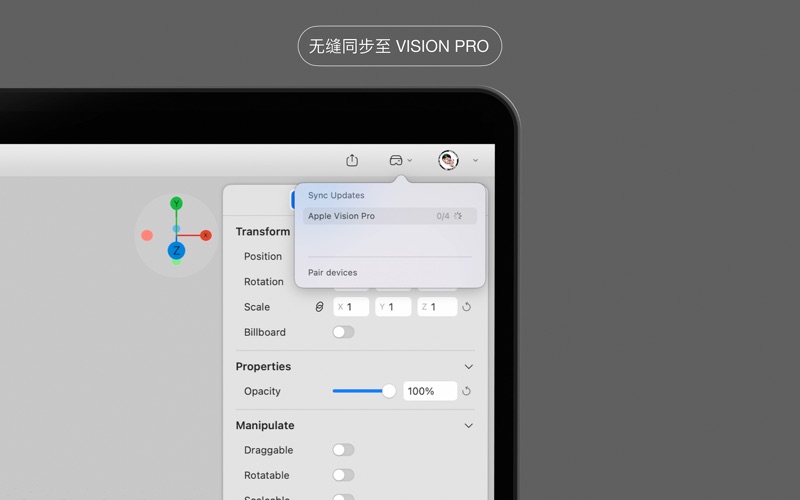The height and width of the screenshot is (500, 800).
Task: Click the Draggable label
Action: [268, 450]
